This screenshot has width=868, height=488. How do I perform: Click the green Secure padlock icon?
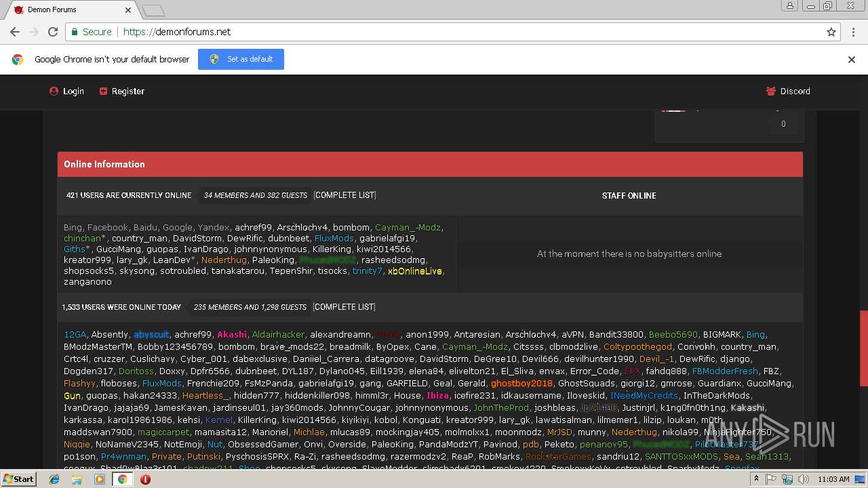coord(75,32)
